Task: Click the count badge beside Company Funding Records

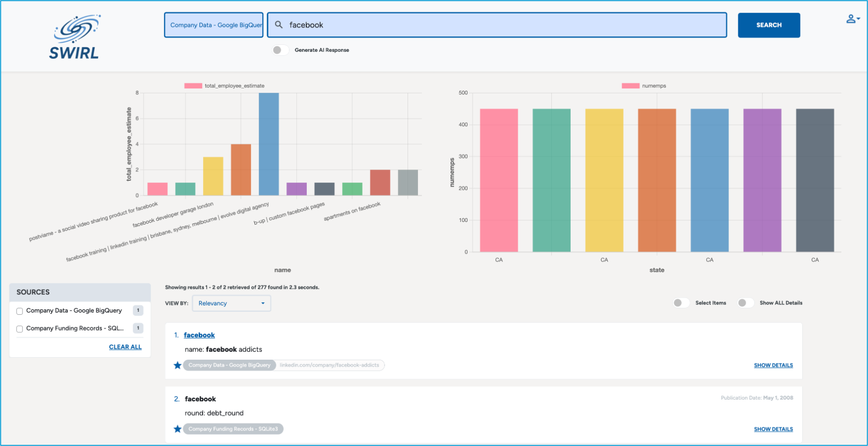Action: click(138, 328)
